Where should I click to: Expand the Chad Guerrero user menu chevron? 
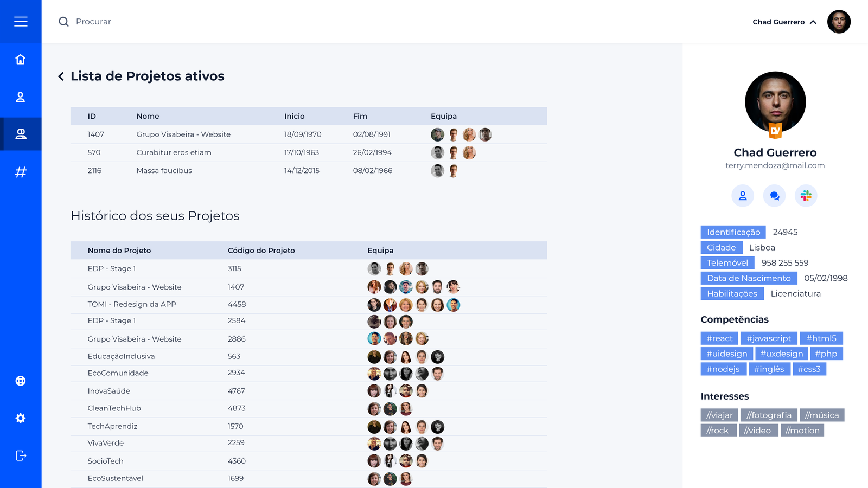tap(813, 22)
